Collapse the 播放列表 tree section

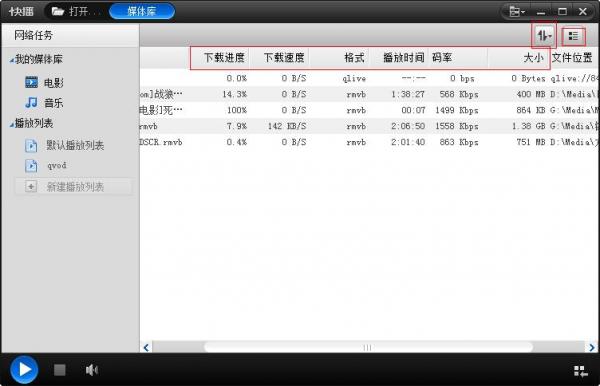(x=12, y=124)
